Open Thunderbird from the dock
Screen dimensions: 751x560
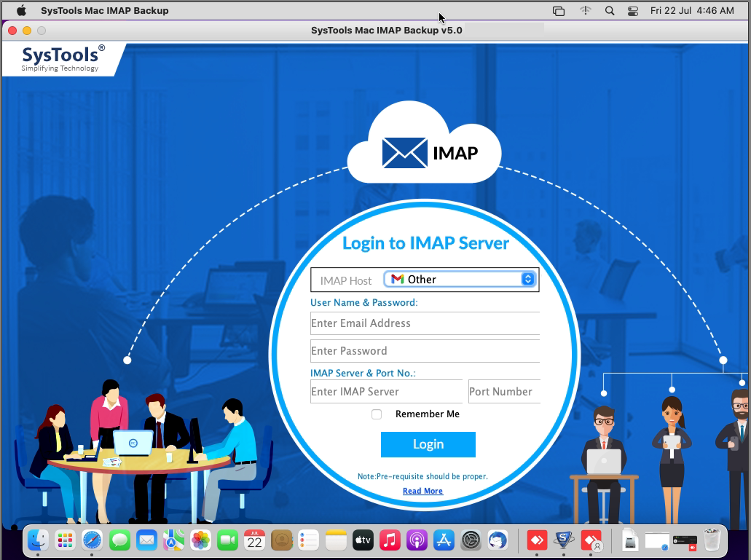[498, 541]
